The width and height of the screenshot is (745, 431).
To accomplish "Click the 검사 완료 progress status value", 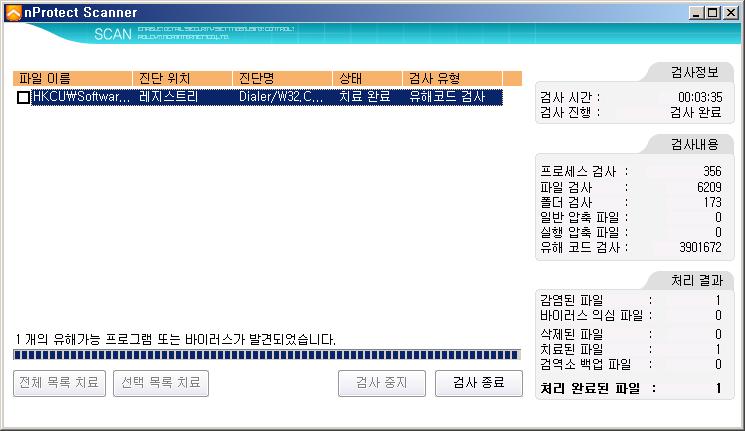I will pos(696,113).
